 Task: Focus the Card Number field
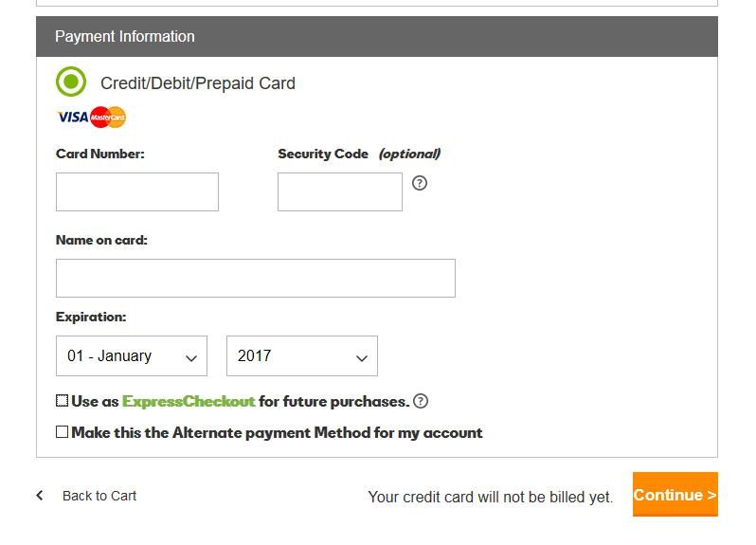point(137,191)
